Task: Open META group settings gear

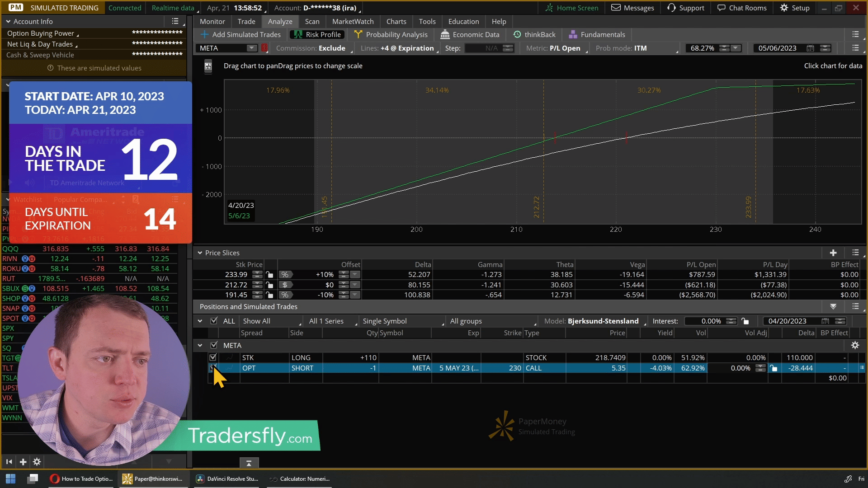Action: (x=855, y=345)
